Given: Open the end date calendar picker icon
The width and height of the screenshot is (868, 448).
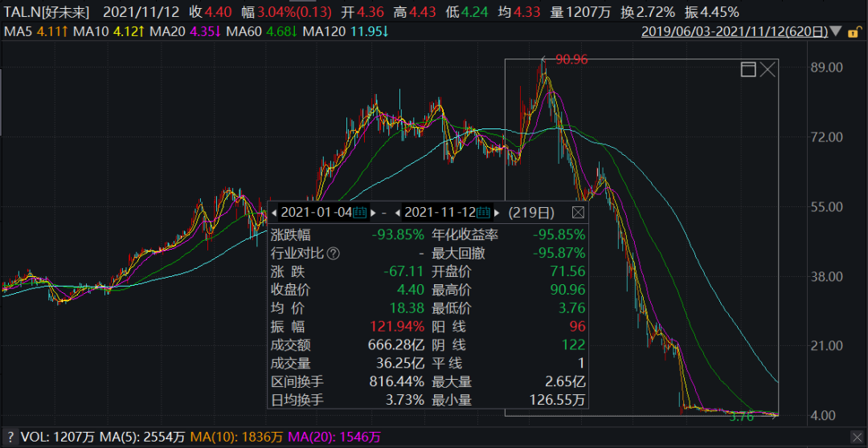Looking at the screenshot, I should click(483, 213).
